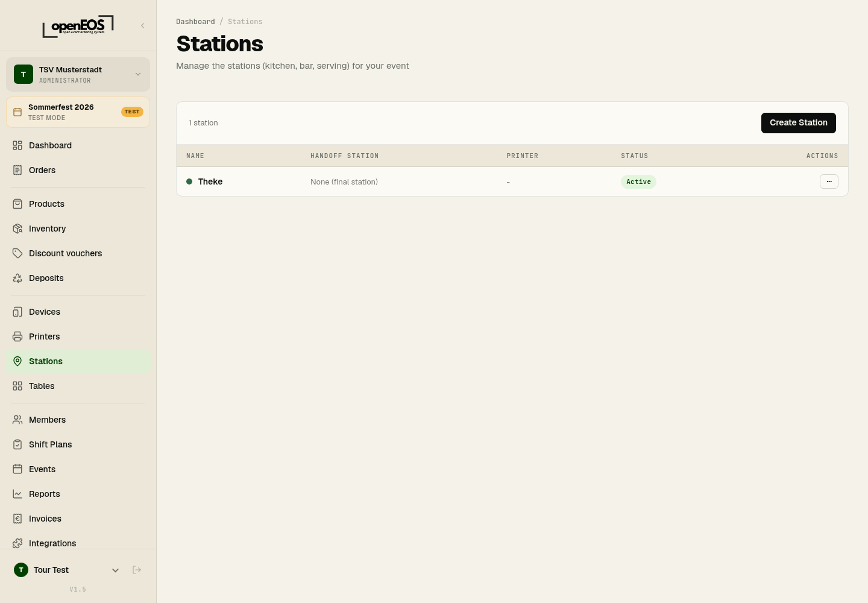Open the actions menu for Theke station
The image size is (868, 603).
[829, 182]
